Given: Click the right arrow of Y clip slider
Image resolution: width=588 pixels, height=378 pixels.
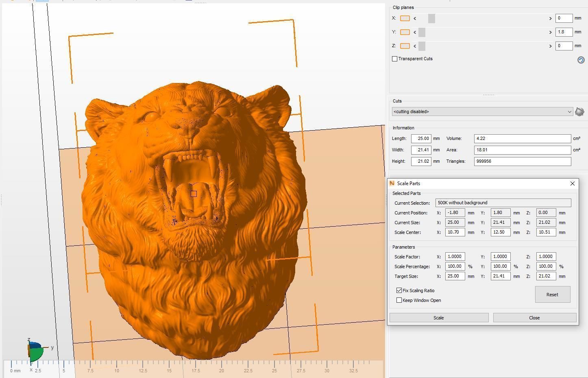Looking at the screenshot, I should pos(550,32).
